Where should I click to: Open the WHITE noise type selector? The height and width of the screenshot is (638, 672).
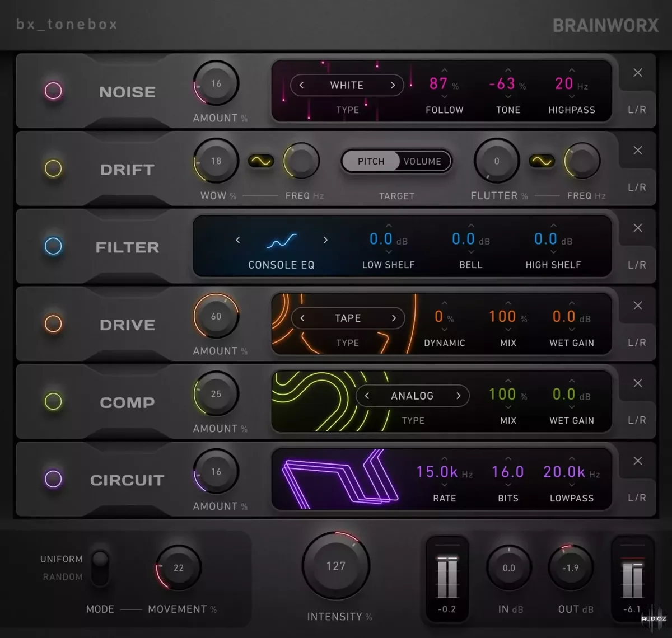pos(347,85)
